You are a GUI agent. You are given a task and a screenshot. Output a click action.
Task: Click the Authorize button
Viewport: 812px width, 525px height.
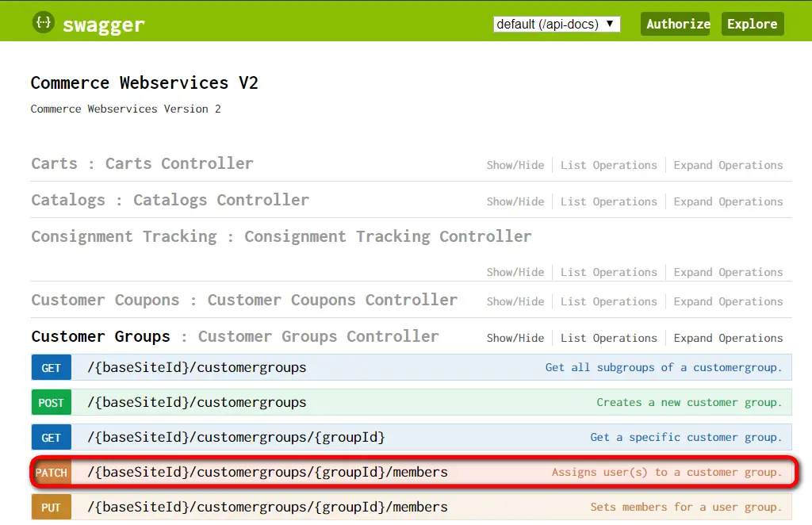676,24
